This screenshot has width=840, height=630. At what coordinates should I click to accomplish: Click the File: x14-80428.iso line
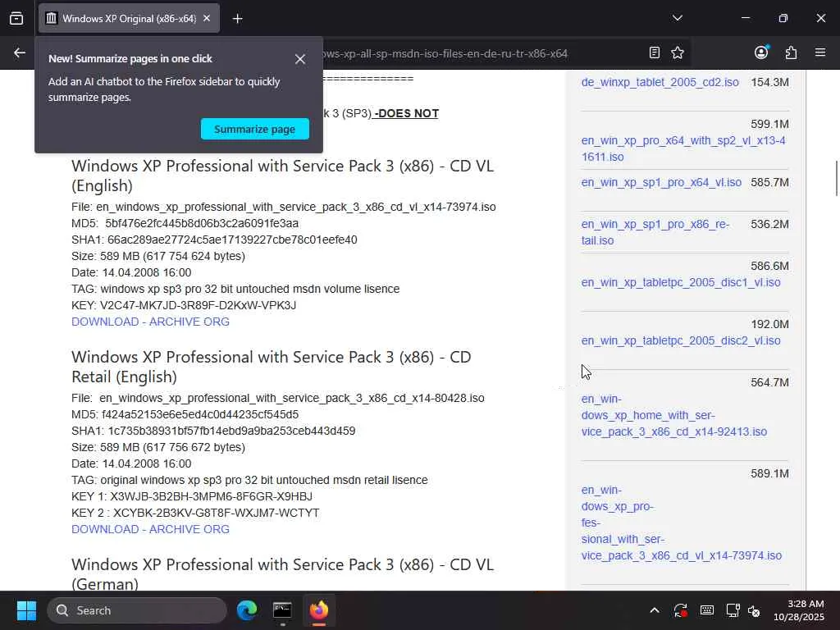tap(277, 398)
